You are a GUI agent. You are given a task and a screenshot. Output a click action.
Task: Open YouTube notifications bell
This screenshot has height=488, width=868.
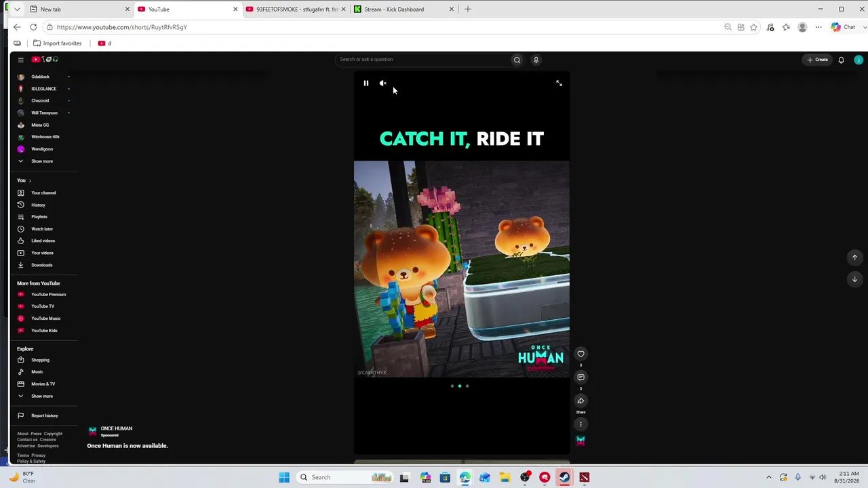841,60
